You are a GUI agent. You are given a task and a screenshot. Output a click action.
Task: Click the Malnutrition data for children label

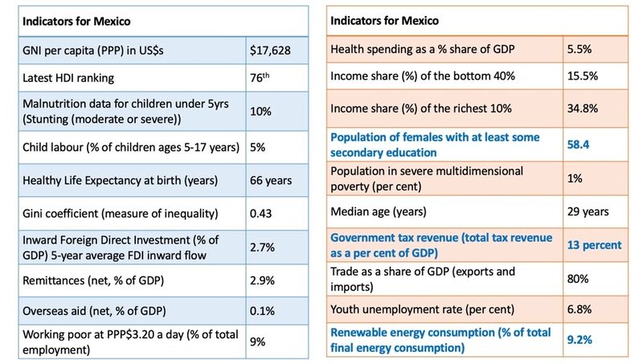click(x=125, y=112)
